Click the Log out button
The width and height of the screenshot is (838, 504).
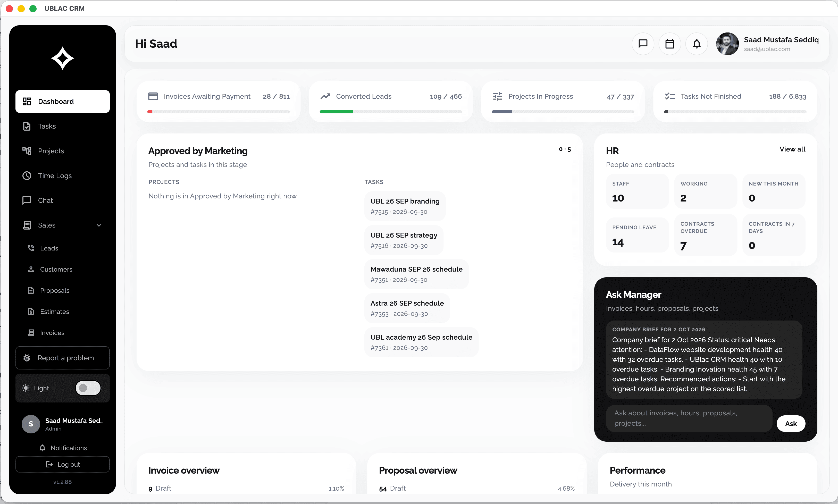62,464
